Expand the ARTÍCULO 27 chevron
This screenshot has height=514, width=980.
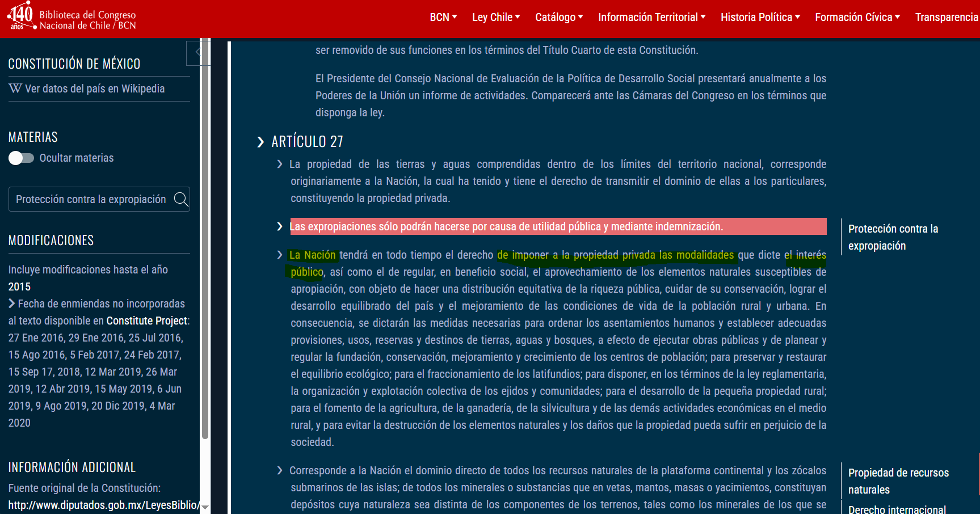(260, 142)
